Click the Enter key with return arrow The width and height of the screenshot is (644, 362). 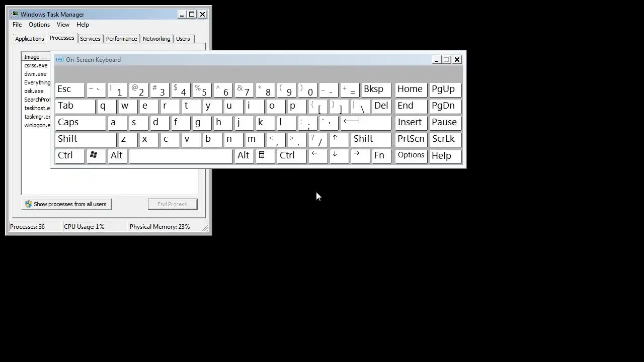tap(366, 123)
